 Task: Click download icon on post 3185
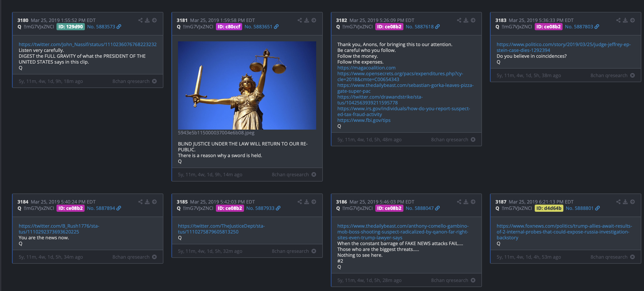[307, 202]
